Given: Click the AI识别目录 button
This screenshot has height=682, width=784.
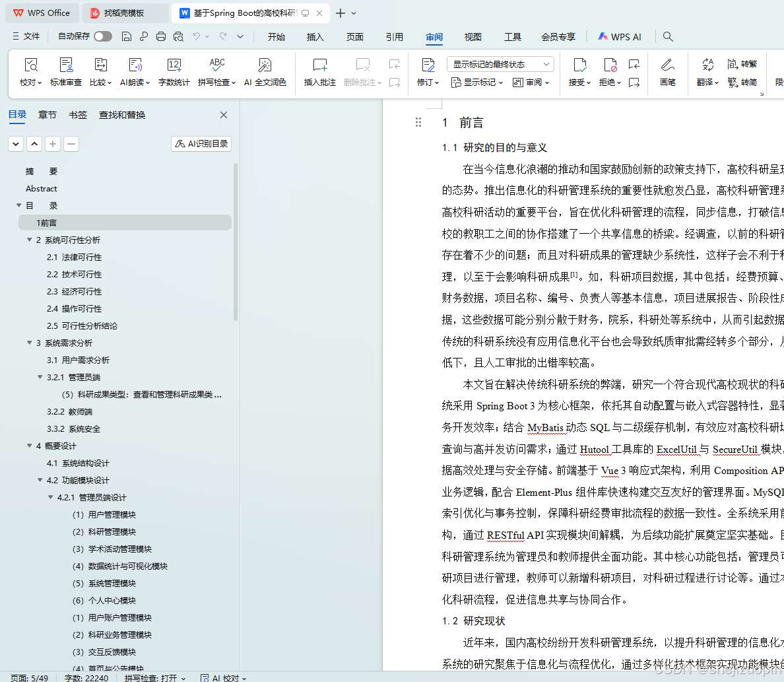Looking at the screenshot, I should pyautogui.click(x=201, y=144).
